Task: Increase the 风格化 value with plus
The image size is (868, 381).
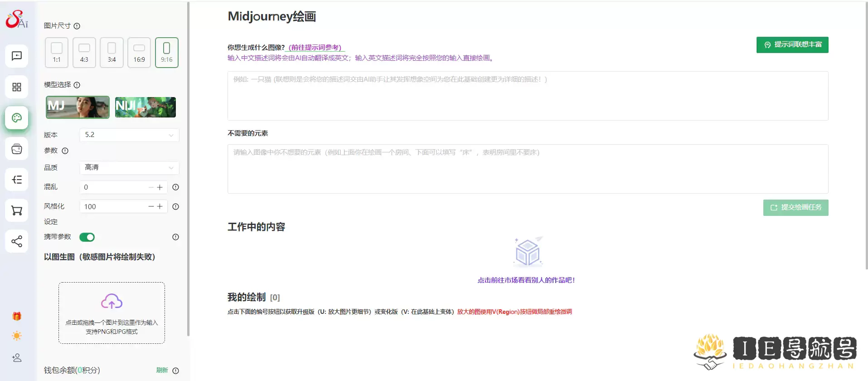Action: (160, 206)
